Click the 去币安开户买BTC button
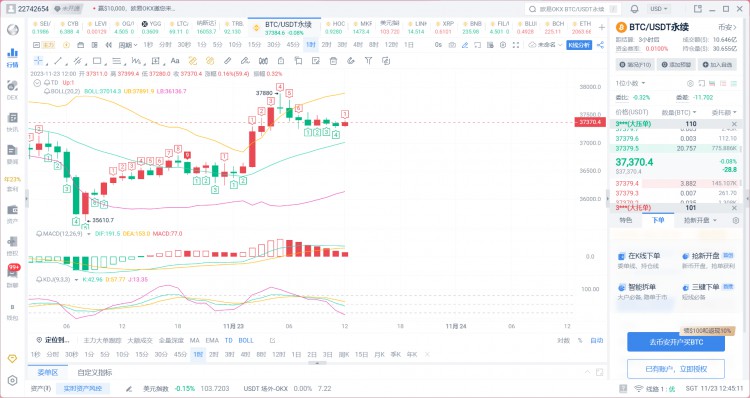750x398 pixels. pos(676,343)
